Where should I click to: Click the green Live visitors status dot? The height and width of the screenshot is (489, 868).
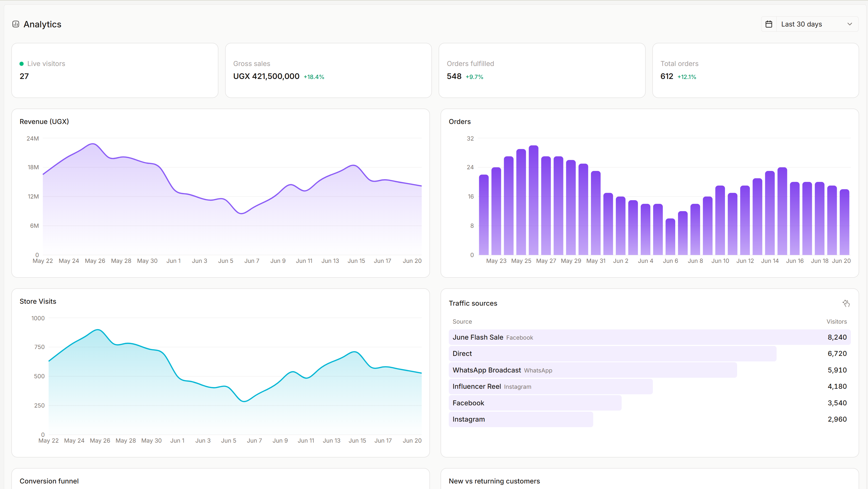(x=22, y=64)
